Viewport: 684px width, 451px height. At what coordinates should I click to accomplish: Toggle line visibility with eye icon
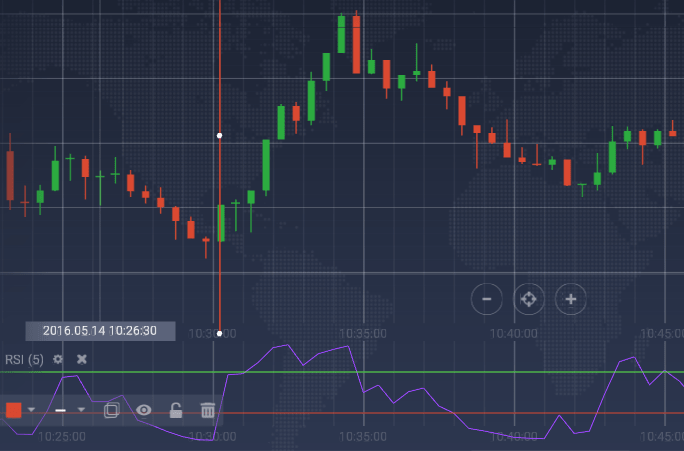point(144,410)
